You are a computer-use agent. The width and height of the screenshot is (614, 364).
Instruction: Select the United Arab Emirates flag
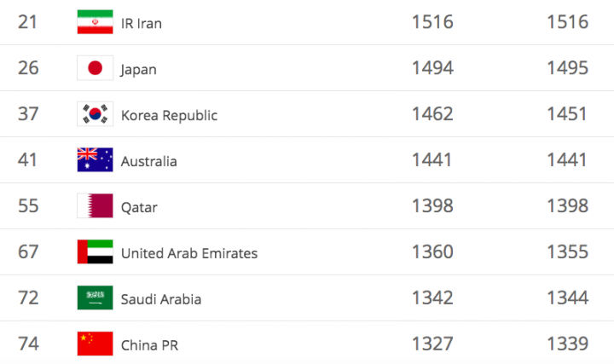tap(95, 252)
